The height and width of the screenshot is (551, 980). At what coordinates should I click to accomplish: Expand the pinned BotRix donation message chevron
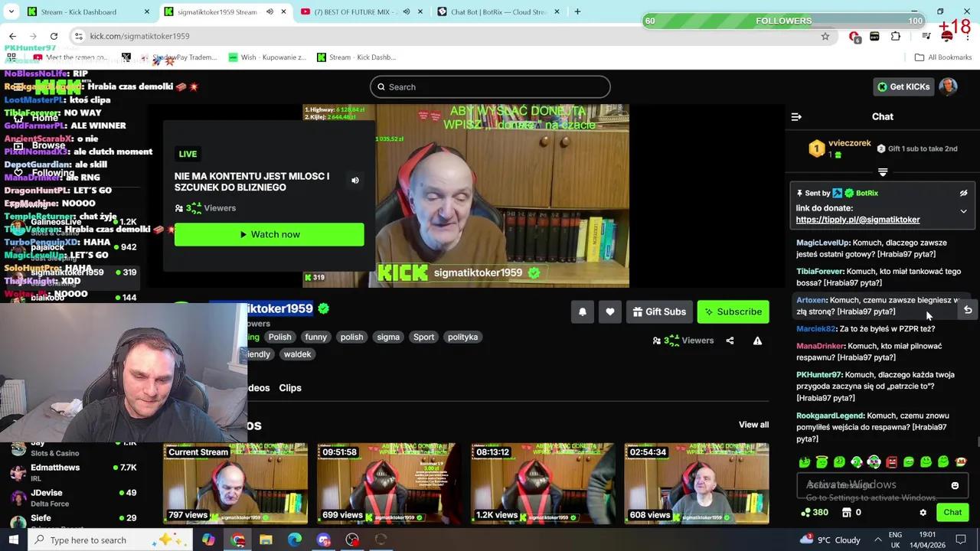click(x=963, y=211)
